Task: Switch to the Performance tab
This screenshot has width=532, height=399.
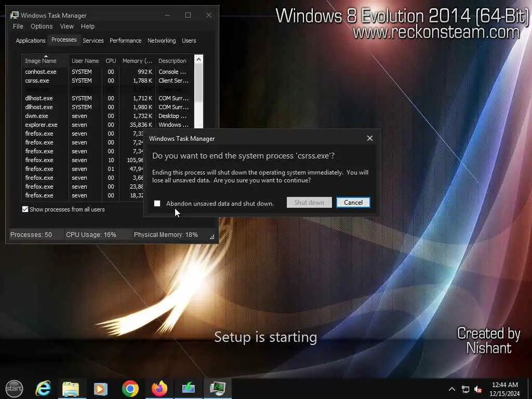Action: pos(125,41)
